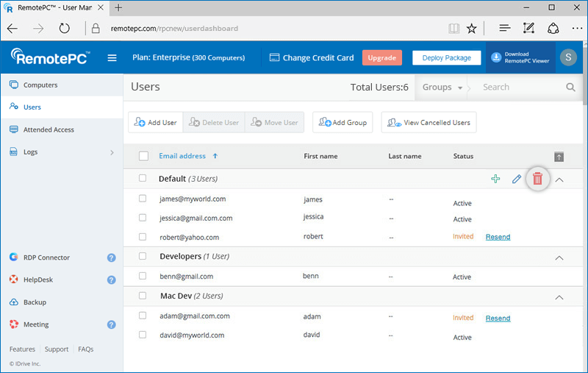Viewport: 588px width, 373px height.
Task: Click the Add User button
Action: (x=156, y=122)
